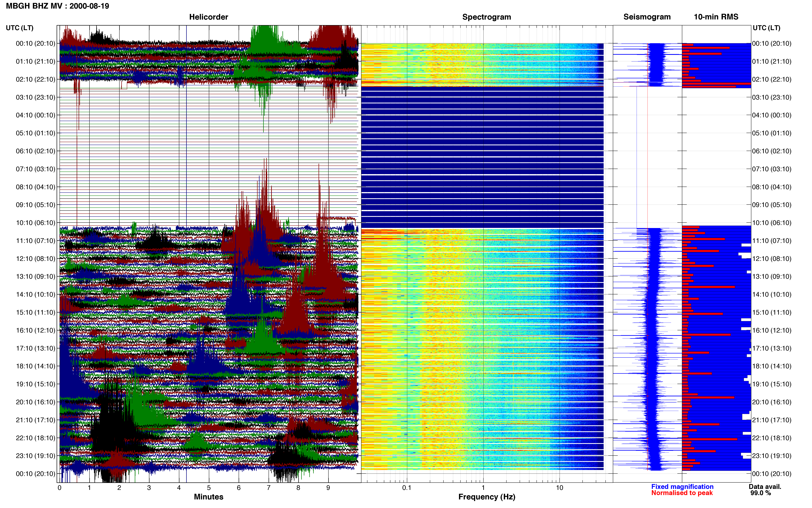Click the "8" tick on the Minutes axis

tap(298, 488)
